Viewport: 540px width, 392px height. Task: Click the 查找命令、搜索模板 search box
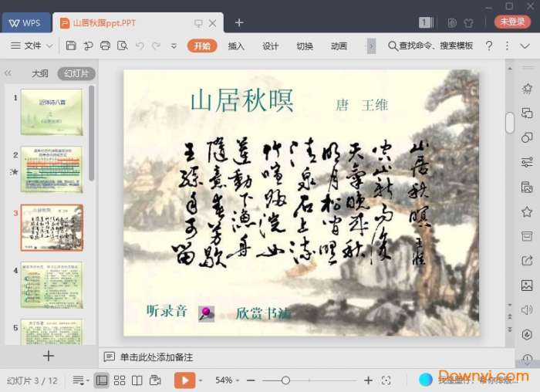tap(430, 46)
